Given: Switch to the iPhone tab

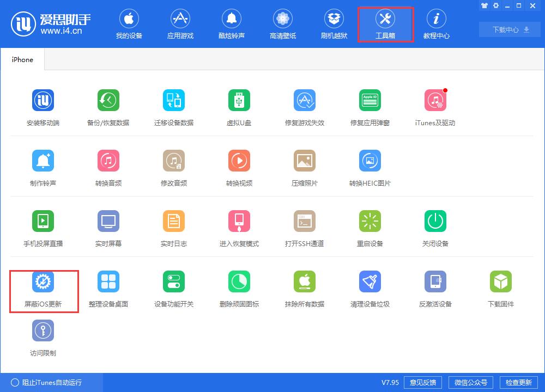Looking at the screenshot, I should pyautogui.click(x=22, y=59).
